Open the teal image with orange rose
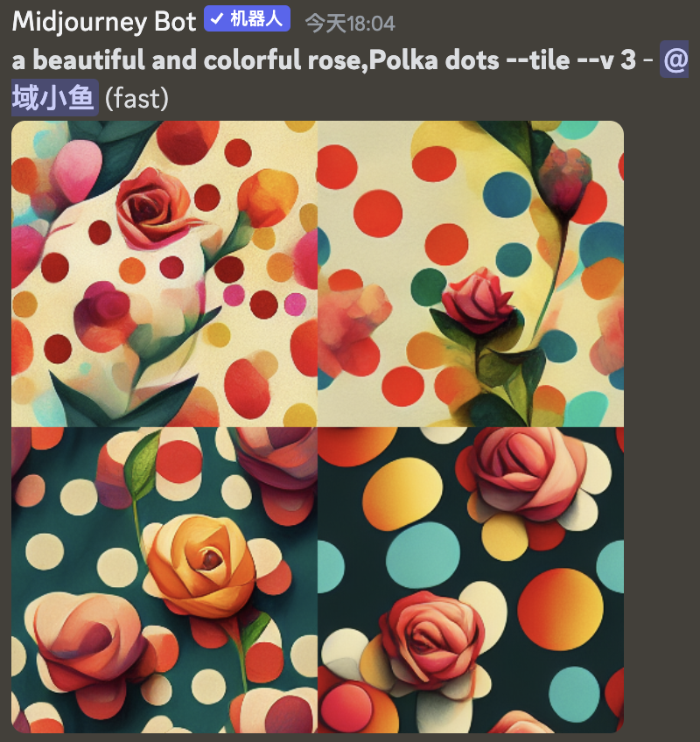Viewport: 700px width, 742px height. tap(164, 580)
